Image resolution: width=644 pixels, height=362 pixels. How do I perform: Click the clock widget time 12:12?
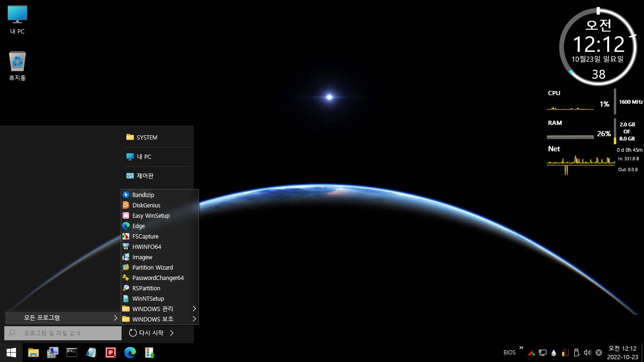599,44
